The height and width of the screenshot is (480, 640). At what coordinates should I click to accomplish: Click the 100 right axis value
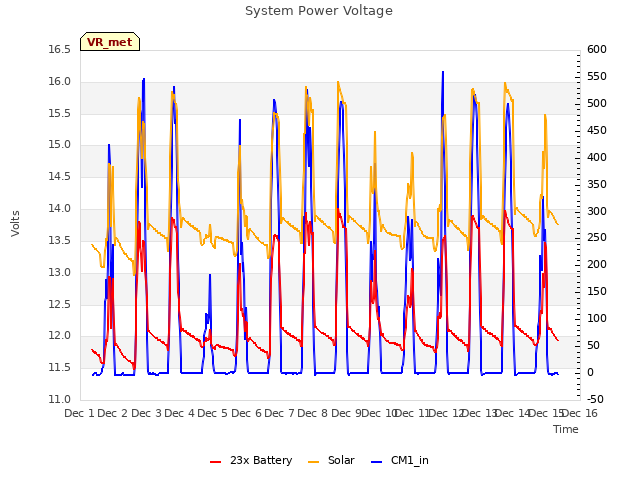pyautogui.click(x=597, y=318)
